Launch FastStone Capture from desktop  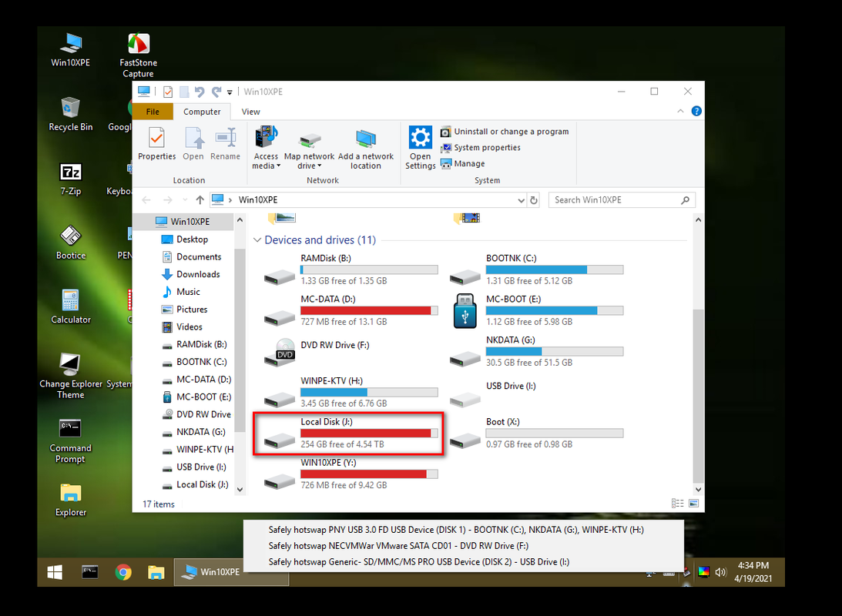(x=138, y=55)
